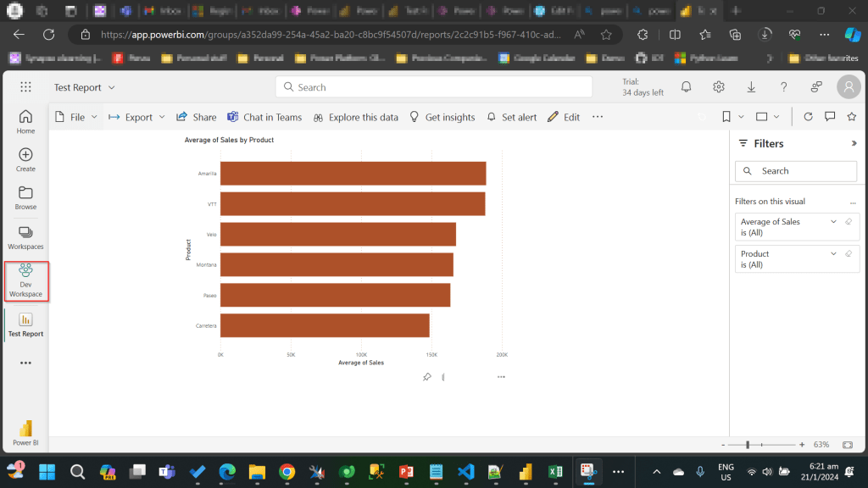
Task: Open the settings gear icon
Action: (x=719, y=87)
